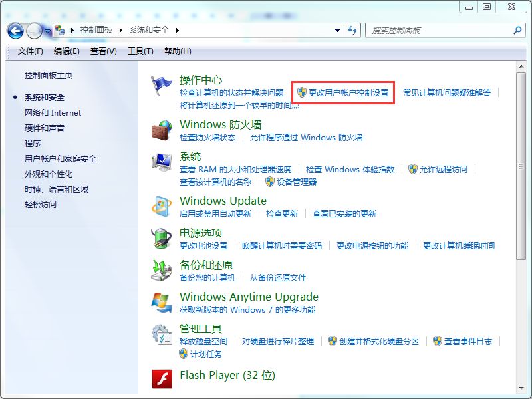Open the 工具(T) menu
This screenshot has height=399, width=532.
tap(140, 51)
